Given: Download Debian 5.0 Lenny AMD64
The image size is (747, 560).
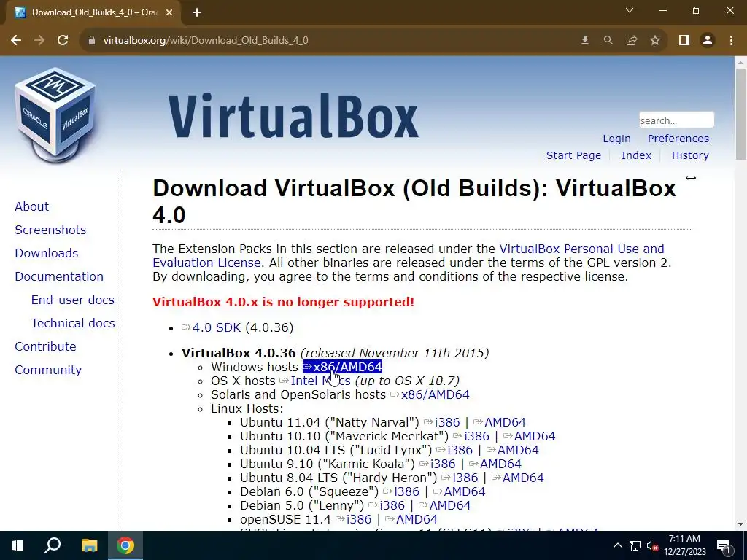Looking at the screenshot, I should tap(444, 505).
